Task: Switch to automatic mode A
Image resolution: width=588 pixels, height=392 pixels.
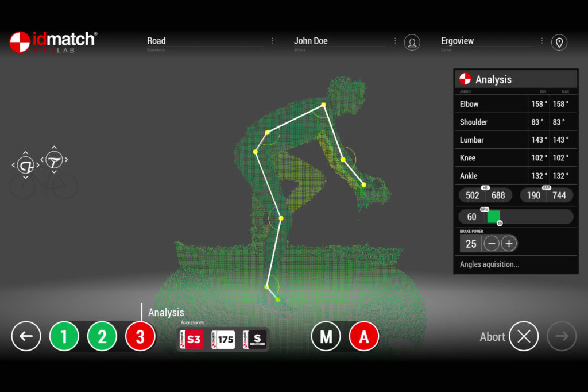Action: tap(363, 336)
